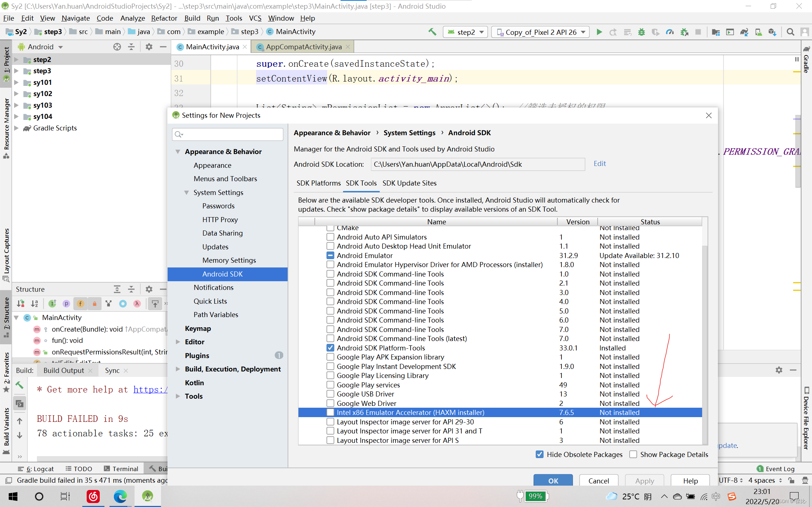This screenshot has height=507, width=812.
Task: Expand the step3 module in Project tree
Action: point(16,71)
